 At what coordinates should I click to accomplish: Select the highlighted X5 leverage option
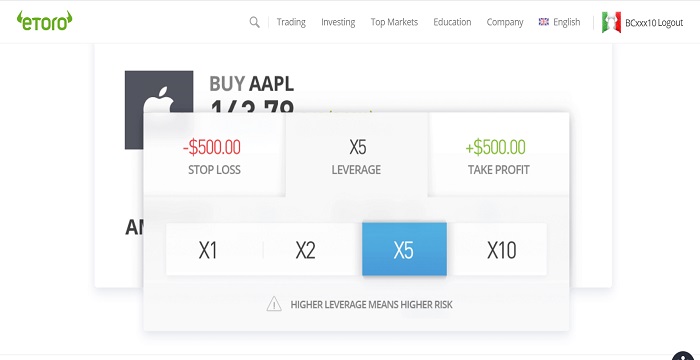(404, 249)
